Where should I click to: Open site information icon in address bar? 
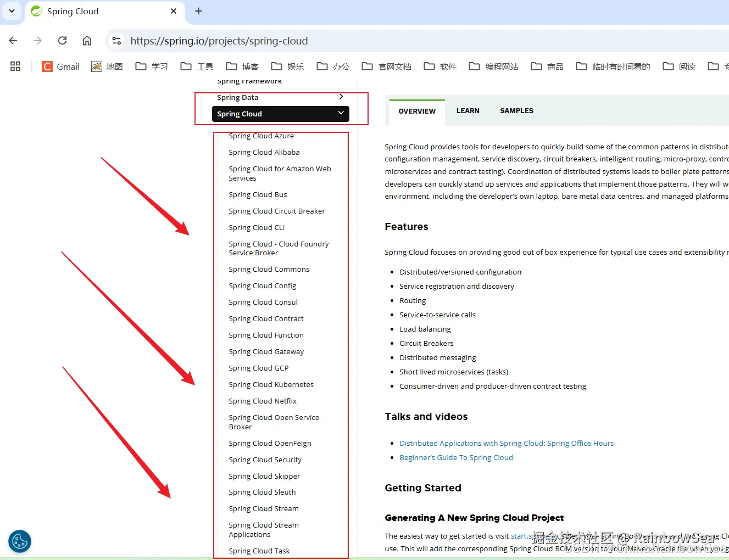[x=116, y=41]
